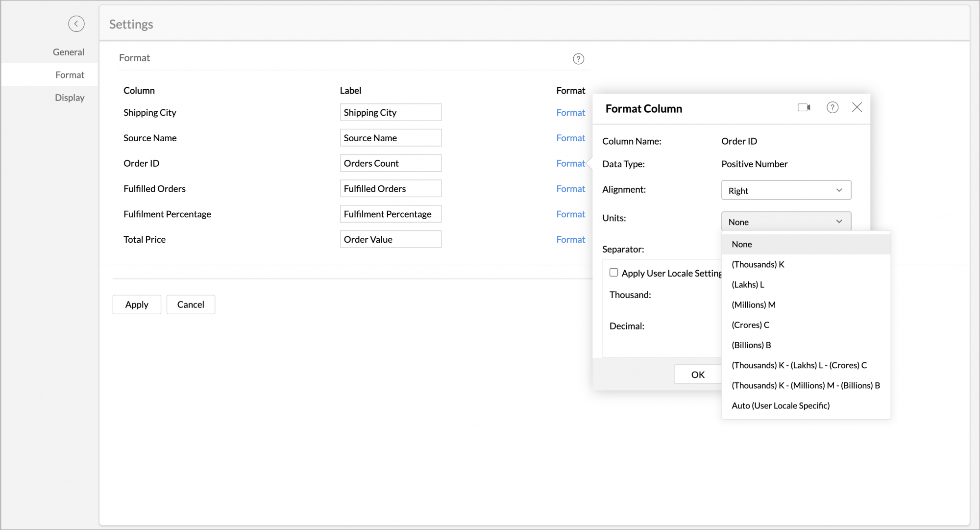Open Format Column dialog help icon

pos(832,107)
